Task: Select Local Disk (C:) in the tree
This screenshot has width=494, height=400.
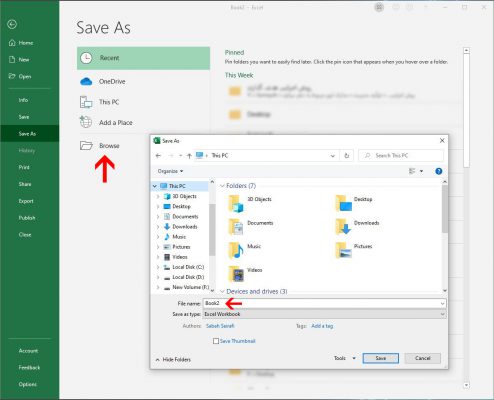Action: (188, 267)
